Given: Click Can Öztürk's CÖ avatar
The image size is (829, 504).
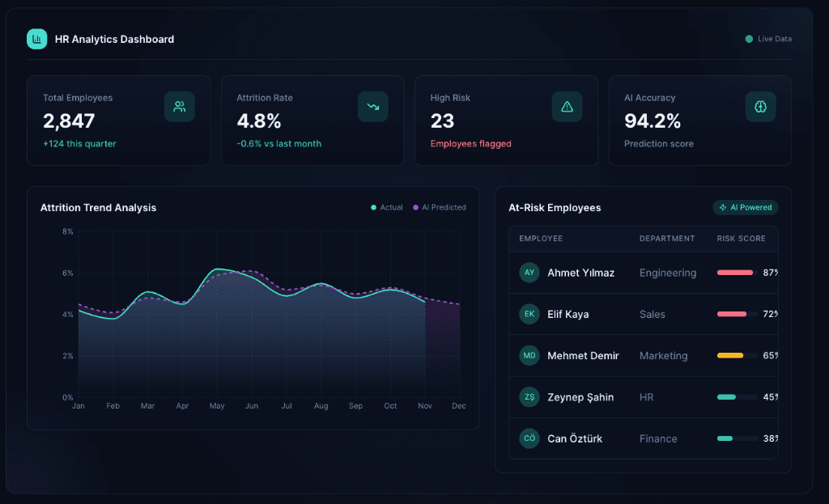Looking at the screenshot, I should 529,438.
